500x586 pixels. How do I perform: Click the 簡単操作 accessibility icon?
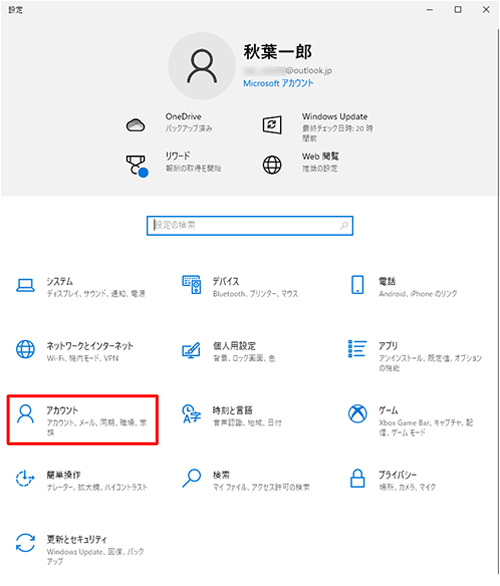[25, 478]
